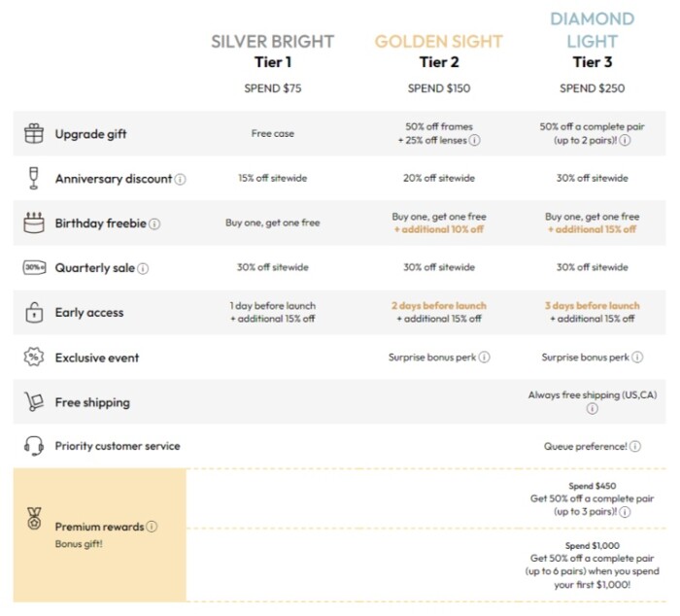Screen dimensions: 680x616
Task: Click the orange '2 days before launch' text
Action: tap(438, 306)
